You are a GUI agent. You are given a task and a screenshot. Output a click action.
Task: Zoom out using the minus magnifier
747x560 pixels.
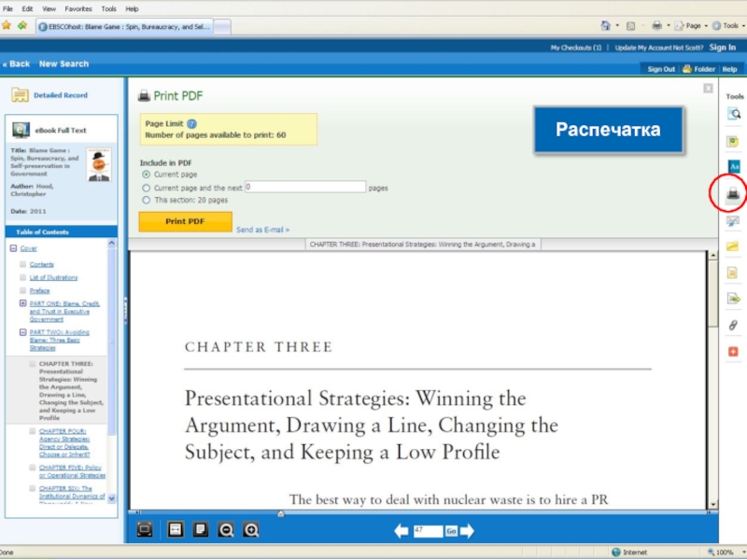tap(226, 530)
